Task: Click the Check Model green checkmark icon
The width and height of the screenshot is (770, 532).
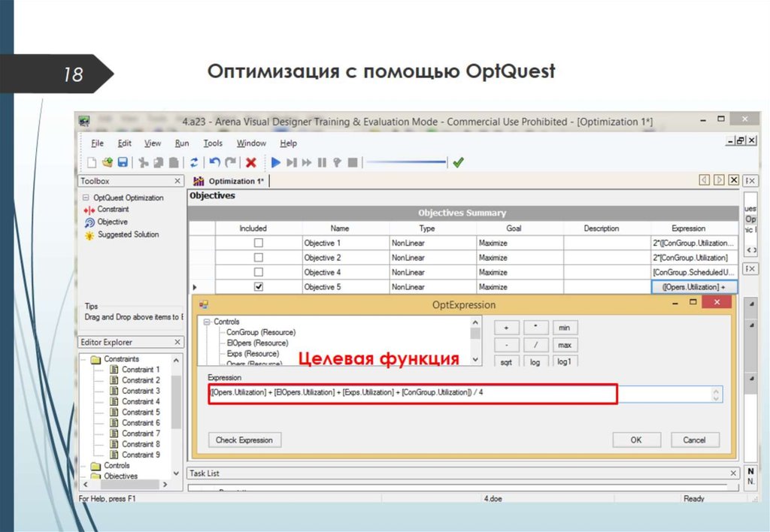Action: [459, 162]
